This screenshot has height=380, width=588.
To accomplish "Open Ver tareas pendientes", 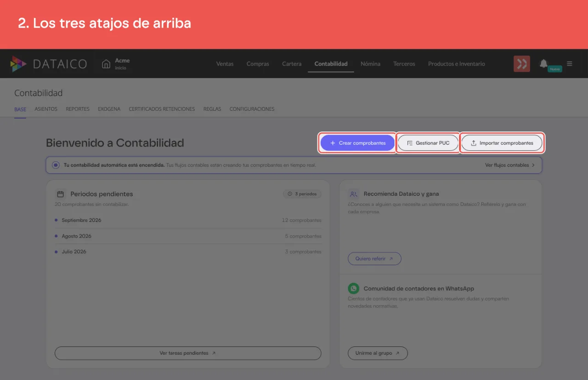I will [x=188, y=353].
